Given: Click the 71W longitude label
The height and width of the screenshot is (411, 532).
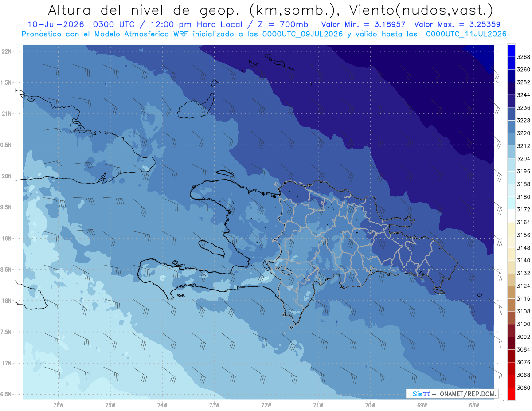Looking at the screenshot, I should coord(318,405).
